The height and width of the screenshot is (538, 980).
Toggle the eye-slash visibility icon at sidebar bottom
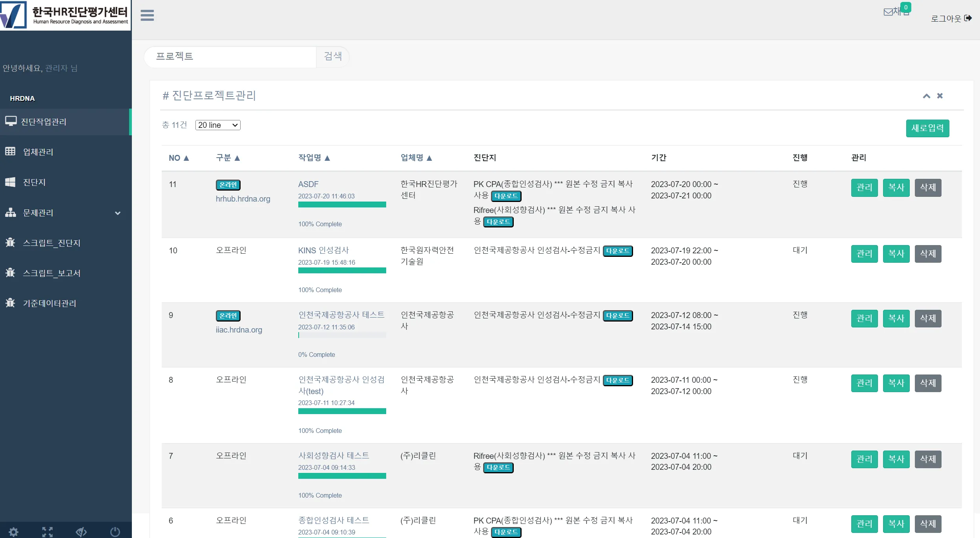pos(80,532)
